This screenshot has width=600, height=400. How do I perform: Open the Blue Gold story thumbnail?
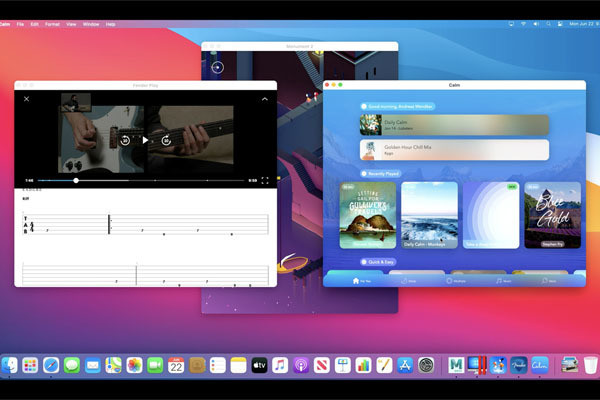(x=552, y=214)
